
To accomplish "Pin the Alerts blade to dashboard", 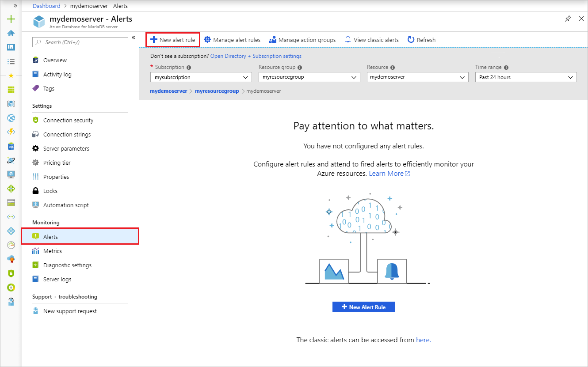I will click(568, 19).
